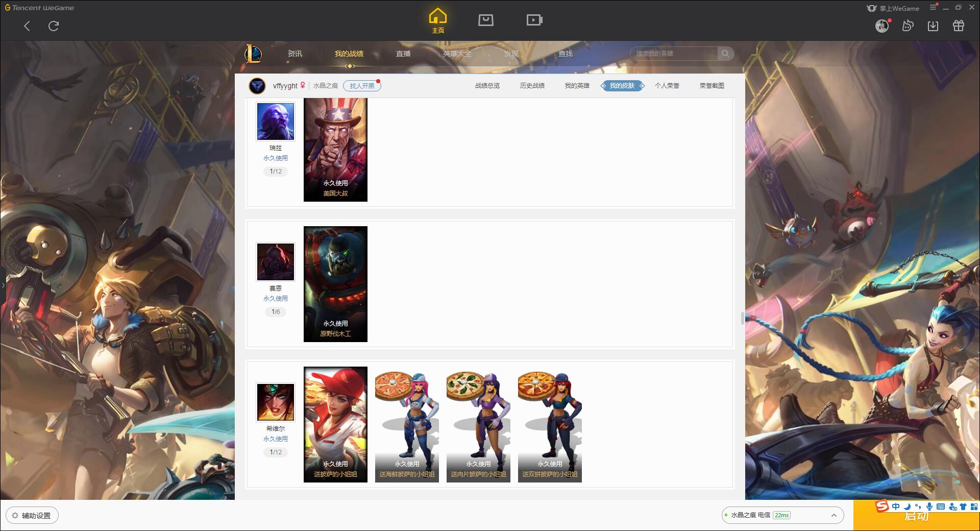Open the hamburger main menu
The width and height of the screenshot is (980, 531).
tap(933, 7)
